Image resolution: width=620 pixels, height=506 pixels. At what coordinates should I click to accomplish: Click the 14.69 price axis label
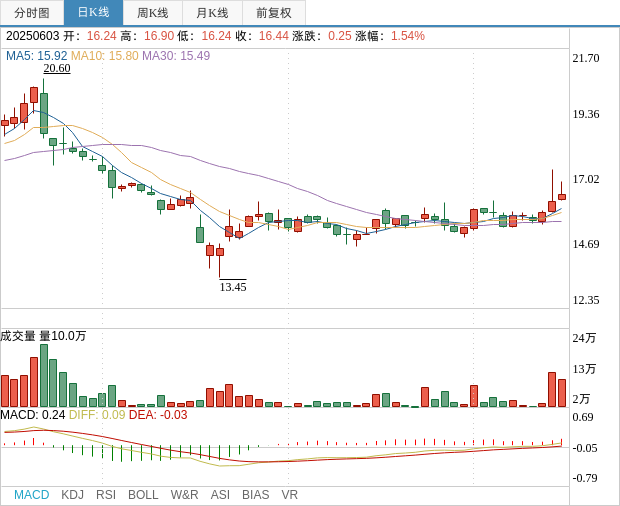pos(586,244)
